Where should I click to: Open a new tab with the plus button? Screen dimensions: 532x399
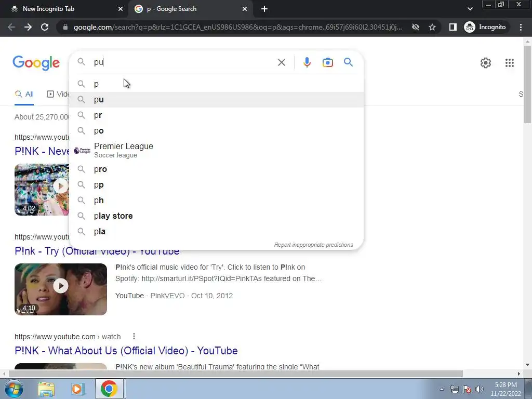[x=264, y=9]
